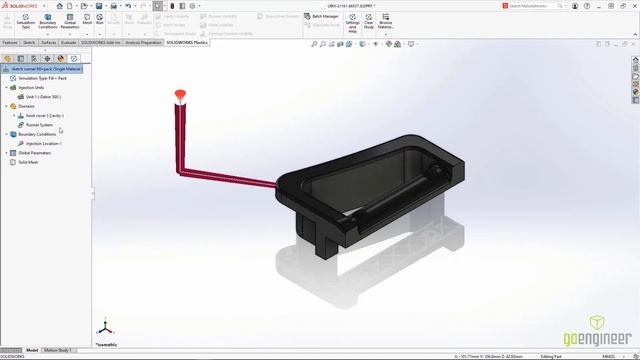Undo the last action
The width and height of the screenshot is (640, 360).
coord(128,6)
